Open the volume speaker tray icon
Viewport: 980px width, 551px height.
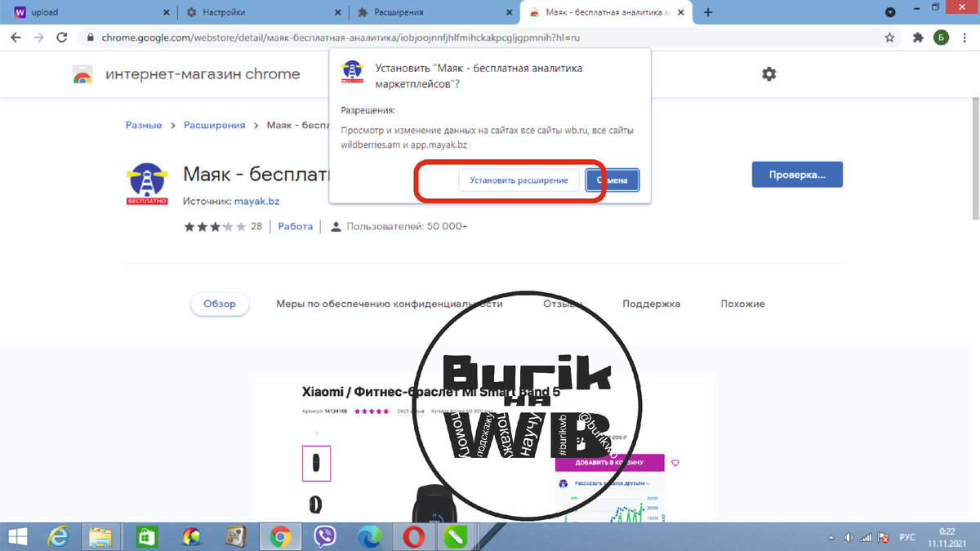click(x=849, y=537)
